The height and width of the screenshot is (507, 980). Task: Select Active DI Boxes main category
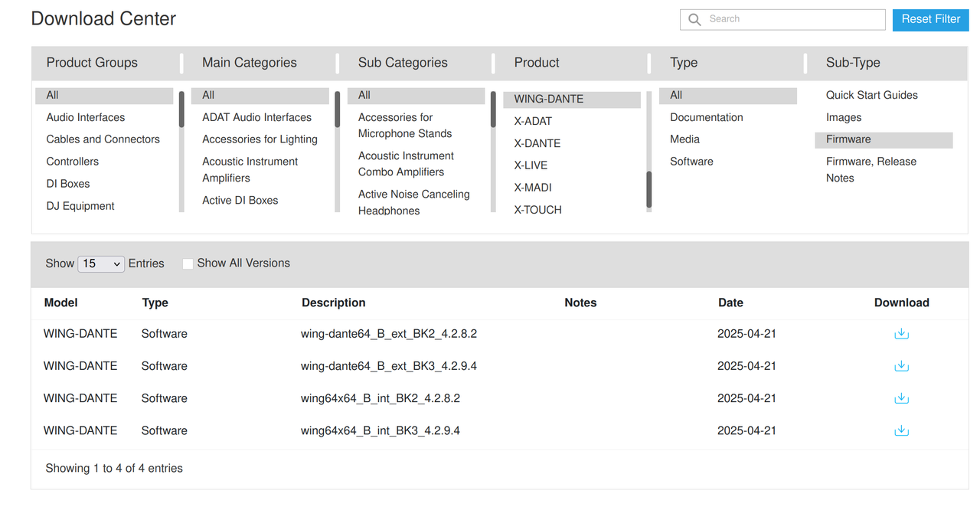pos(240,201)
